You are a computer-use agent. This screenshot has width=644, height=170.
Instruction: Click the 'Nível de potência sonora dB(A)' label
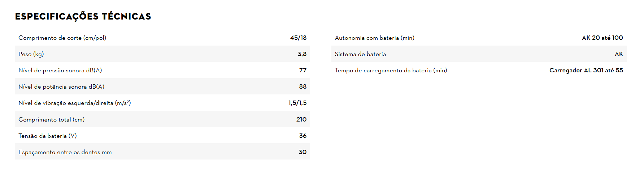tap(61, 86)
